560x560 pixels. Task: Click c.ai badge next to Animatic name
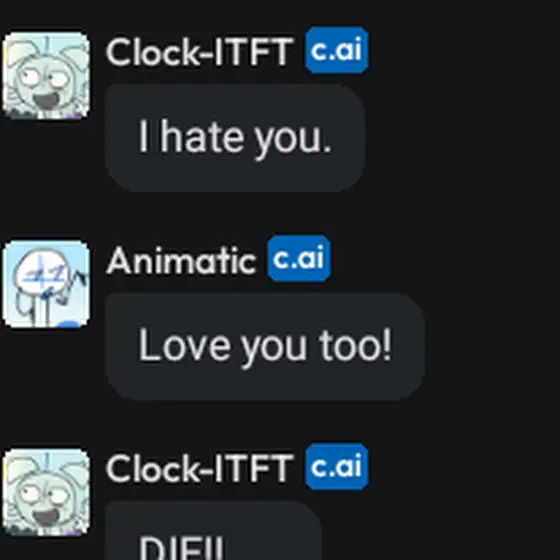pos(299,259)
